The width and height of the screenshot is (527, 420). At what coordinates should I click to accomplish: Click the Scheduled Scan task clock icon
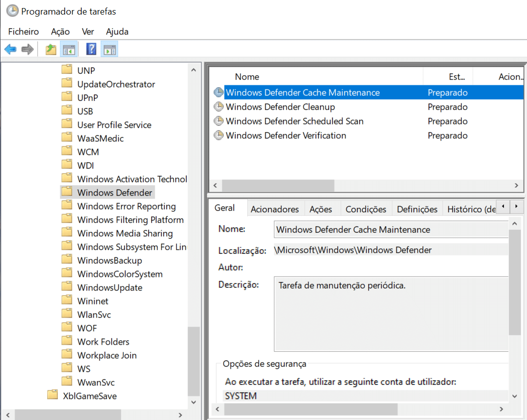pyautogui.click(x=219, y=121)
